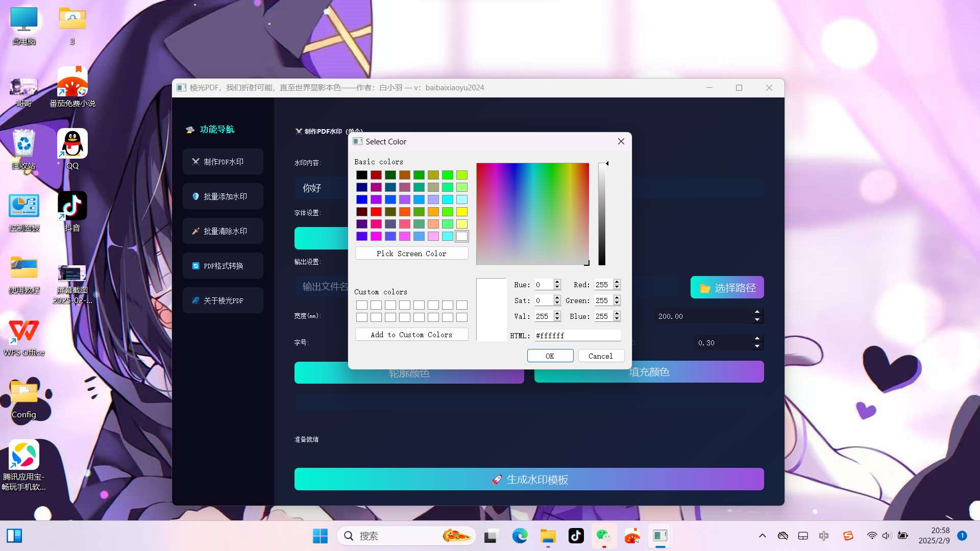Open File Explorer from the taskbar
980x551 pixels.
[548, 536]
